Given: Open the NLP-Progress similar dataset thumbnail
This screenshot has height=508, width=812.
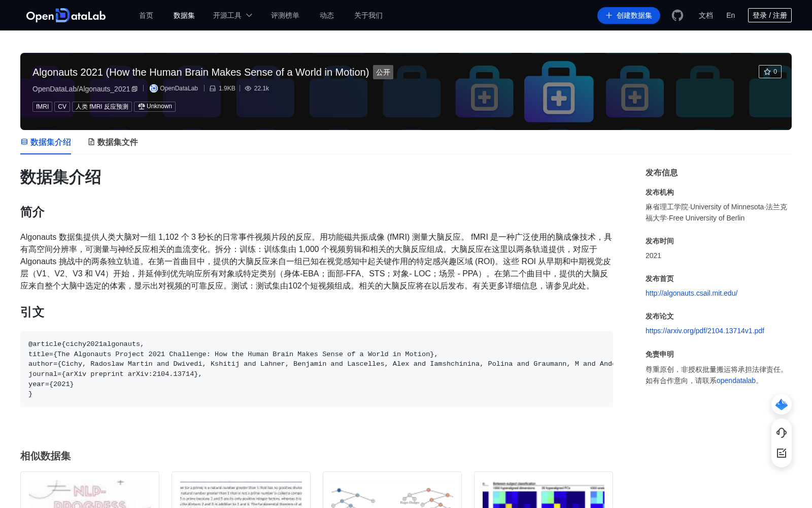Looking at the screenshot, I should [90, 490].
